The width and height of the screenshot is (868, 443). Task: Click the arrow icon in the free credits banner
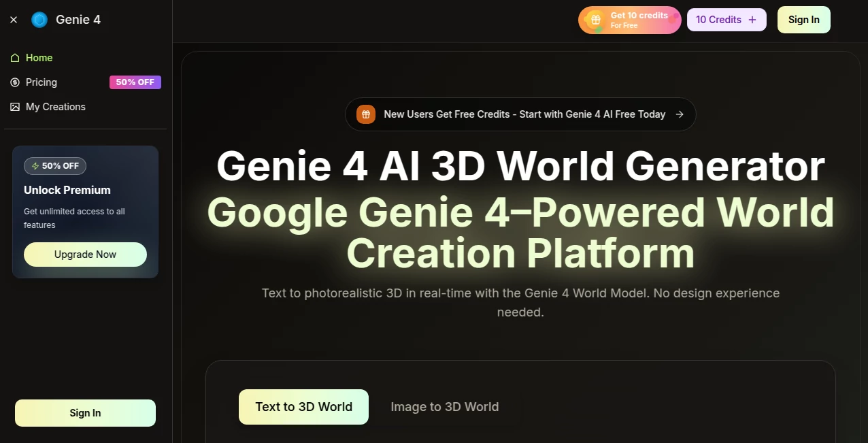[x=680, y=114]
